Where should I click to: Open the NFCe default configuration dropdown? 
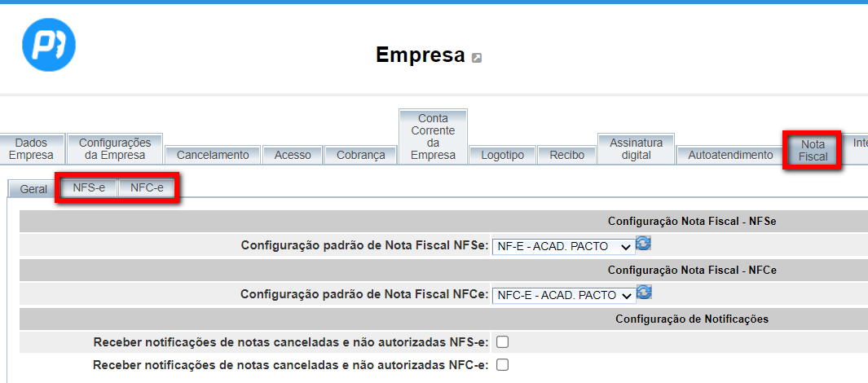[x=562, y=295]
